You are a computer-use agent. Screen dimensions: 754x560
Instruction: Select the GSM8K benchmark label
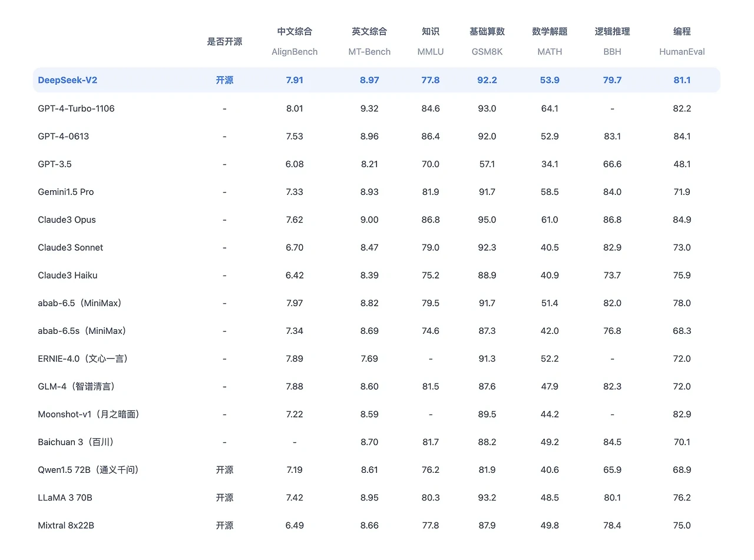tap(487, 52)
